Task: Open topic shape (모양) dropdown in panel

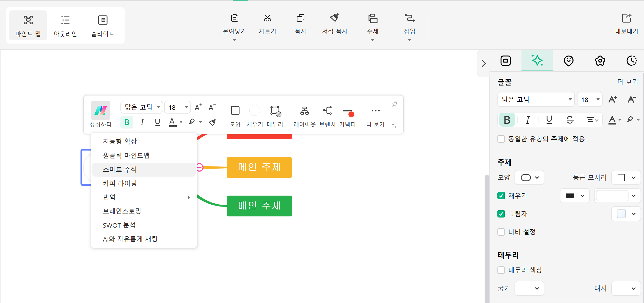Action: 529,177
